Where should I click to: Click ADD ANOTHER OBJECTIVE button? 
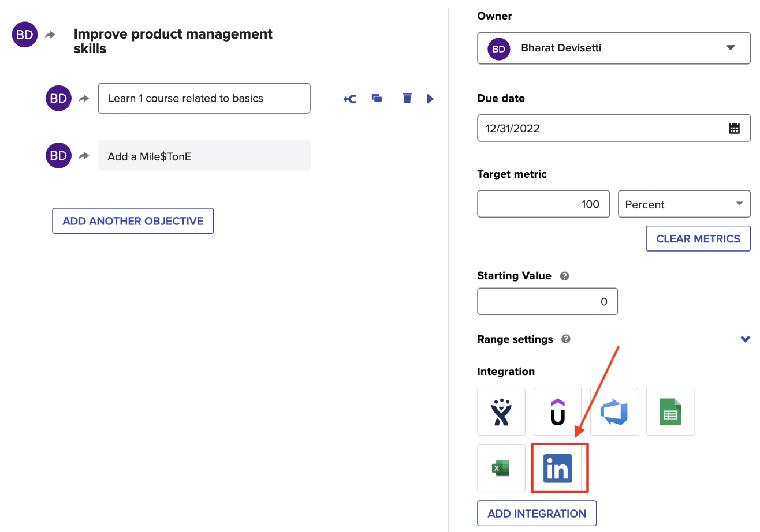click(x=133, y=221)
